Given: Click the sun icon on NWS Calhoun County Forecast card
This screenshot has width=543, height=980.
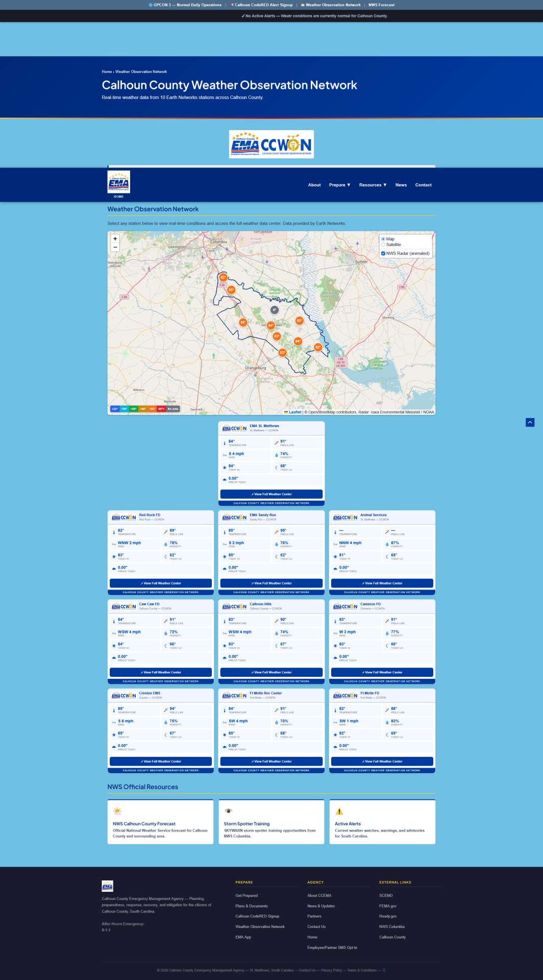Looking at the screenshot, I should pyautogui.click(x=117, y=811).
